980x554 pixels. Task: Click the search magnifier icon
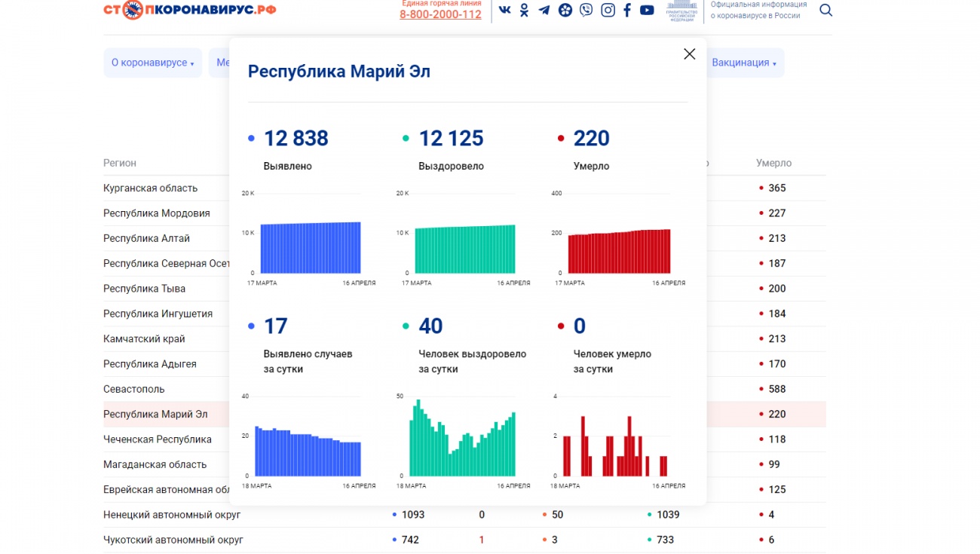tap(825, 11)
